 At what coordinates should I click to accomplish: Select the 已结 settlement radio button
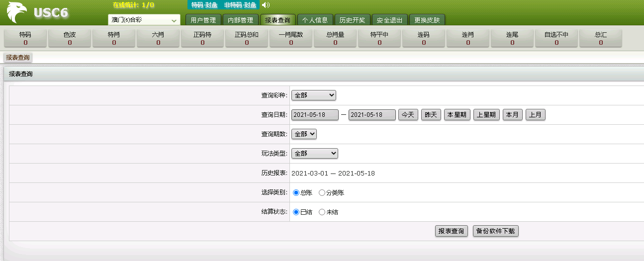[x=296, y=212]
